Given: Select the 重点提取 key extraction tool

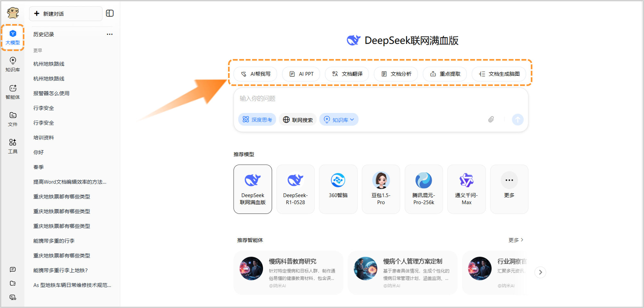Looking at the screenshot, I should tap(445, 74).
